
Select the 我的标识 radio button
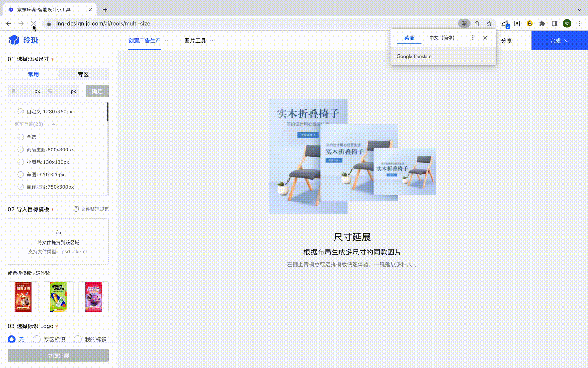[78, 339]
